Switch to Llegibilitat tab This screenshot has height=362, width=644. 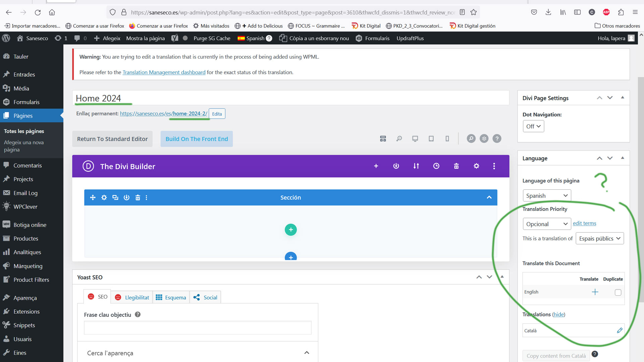coord(132,297)
